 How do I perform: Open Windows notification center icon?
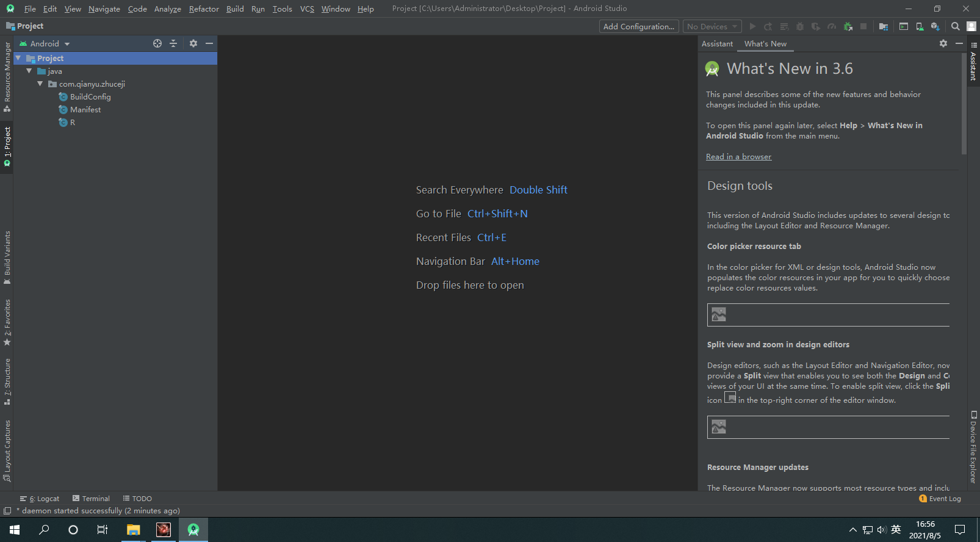(960, 530)
